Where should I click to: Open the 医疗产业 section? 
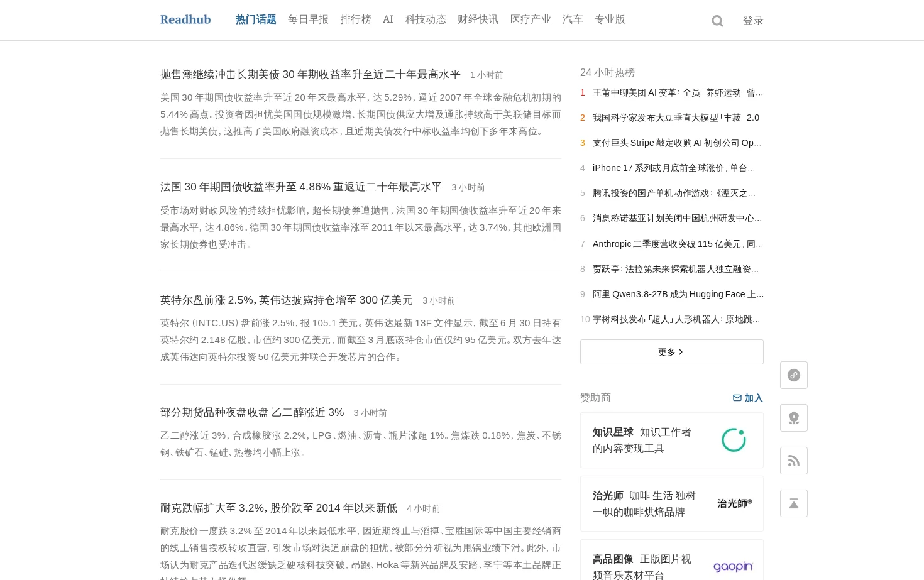(531, 19)
